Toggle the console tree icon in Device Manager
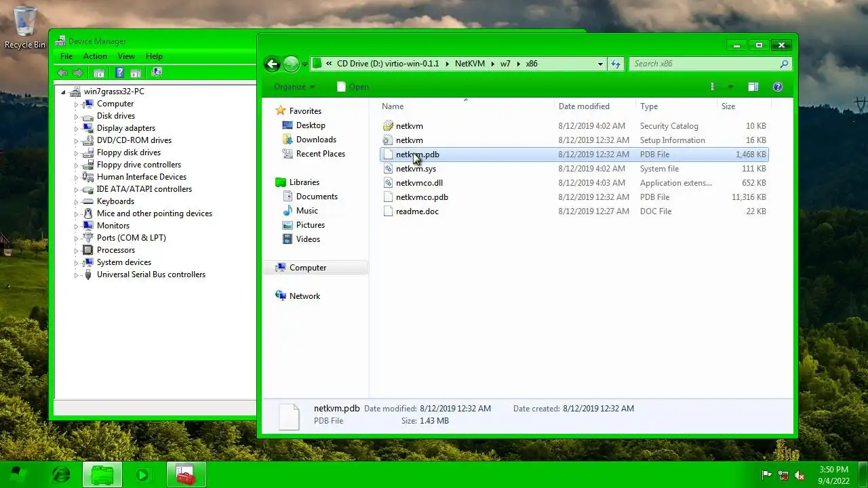The image size is (868, 488). 99,73
